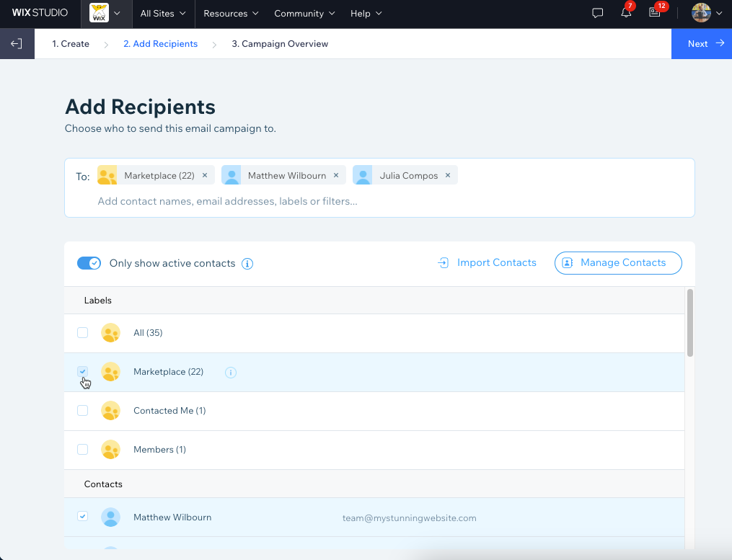Uncheck the Matthew Wilbourn contact checkbox
Viewport: 732px width, 560px height.
[83, 517]
